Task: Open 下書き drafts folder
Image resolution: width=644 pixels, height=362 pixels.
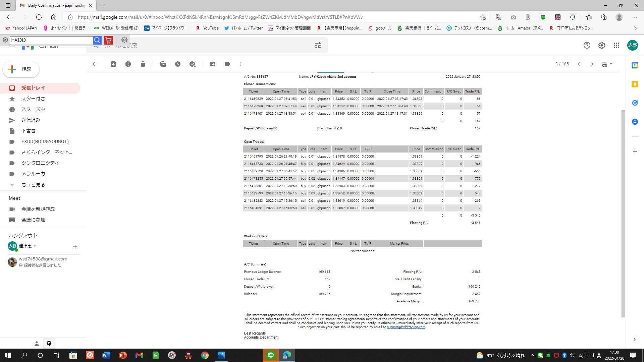Action: coord(40,131)
